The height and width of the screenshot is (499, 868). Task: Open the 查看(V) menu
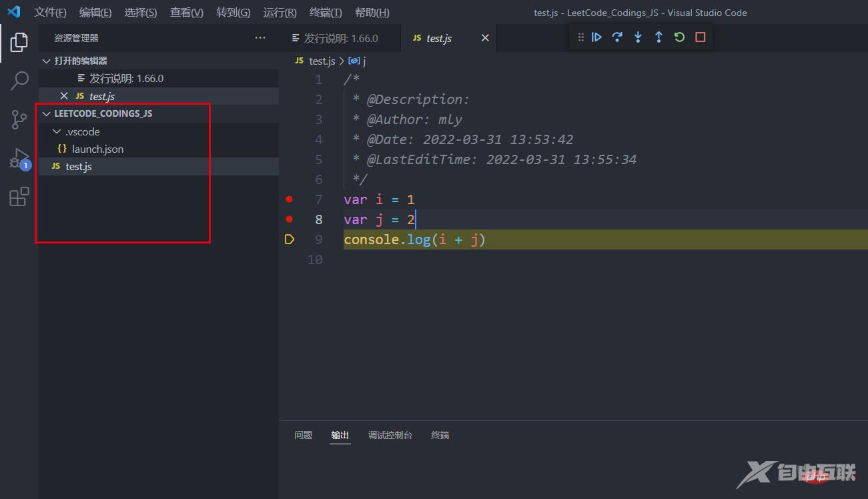coord(187,12)
